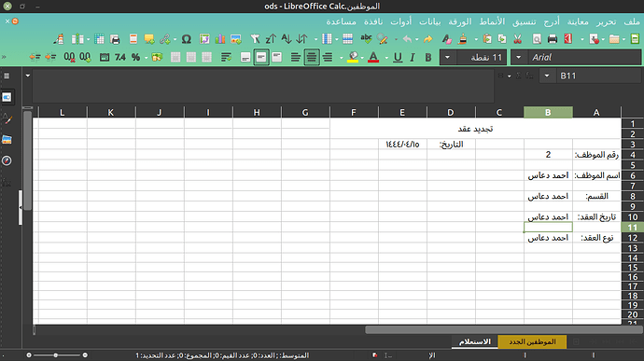Click the Sort Ascending A-down icon
644x361 pixels.
click(x=287, y=39)
